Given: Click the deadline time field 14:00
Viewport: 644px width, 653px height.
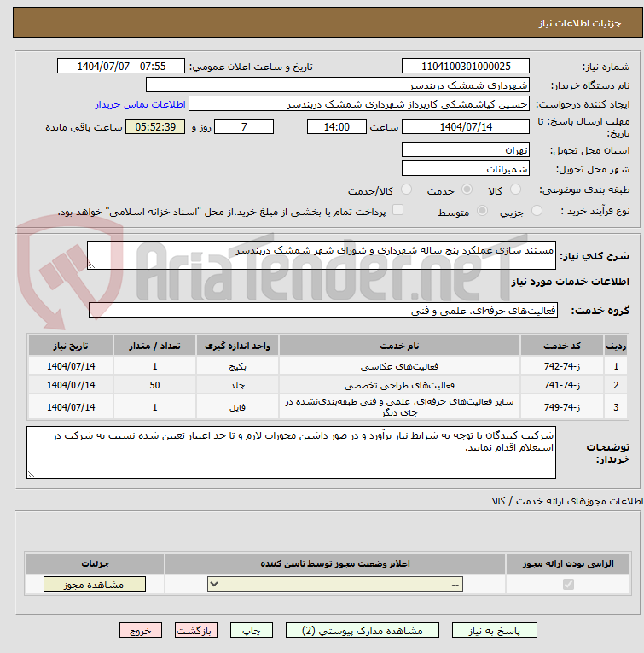Looking at the screenshot, I should (337, 126).
